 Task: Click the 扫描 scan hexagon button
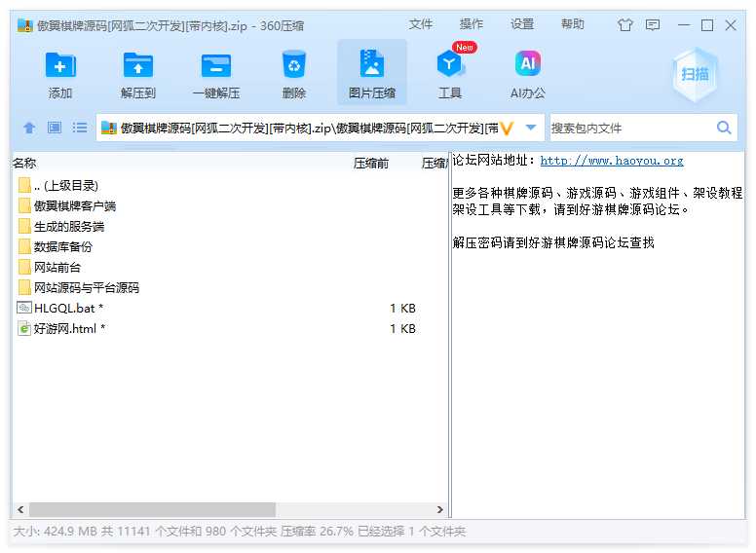coord(695,74)
